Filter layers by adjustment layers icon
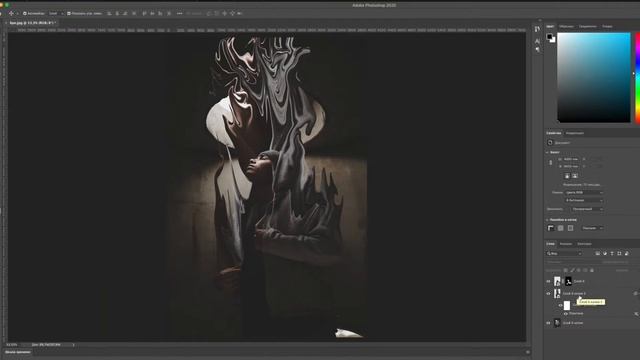 [605, 253]
